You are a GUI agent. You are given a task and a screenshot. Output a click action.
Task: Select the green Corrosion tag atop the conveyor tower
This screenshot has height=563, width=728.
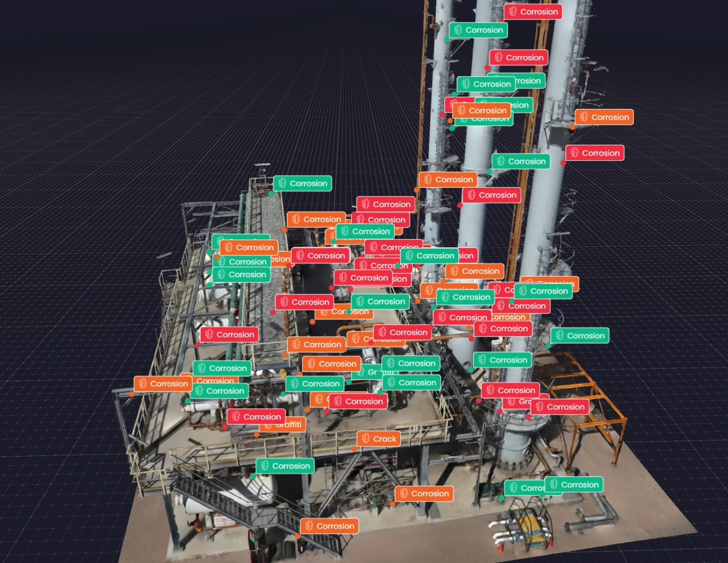coord(303,183)
